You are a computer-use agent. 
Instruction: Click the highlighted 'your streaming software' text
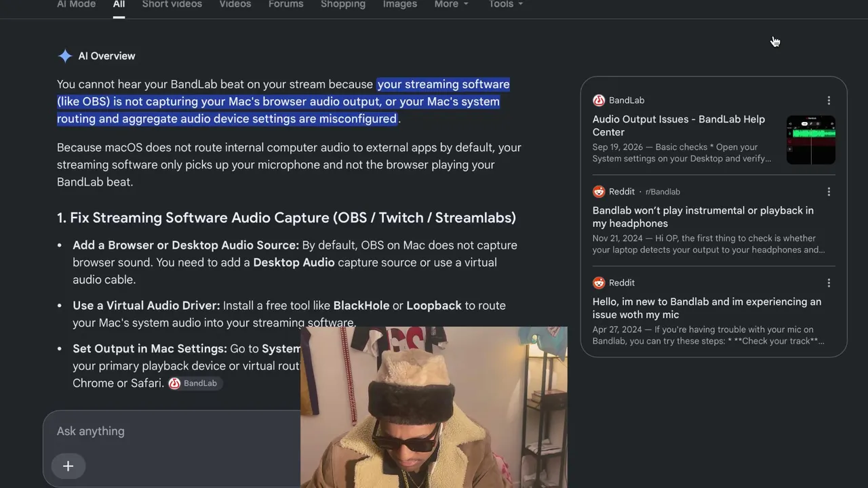pos(443,84)
